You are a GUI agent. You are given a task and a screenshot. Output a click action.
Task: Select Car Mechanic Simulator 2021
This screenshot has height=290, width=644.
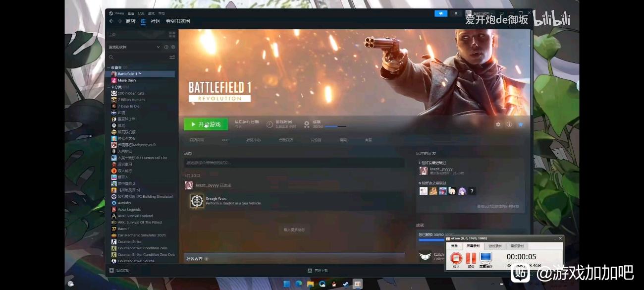[x=141, y=235]
